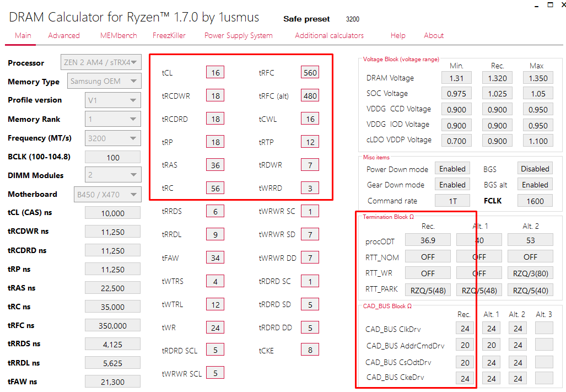The image size is (566, 392).
Task: Open the Memory Rank dropdown
Action: [x=112, y=119]
